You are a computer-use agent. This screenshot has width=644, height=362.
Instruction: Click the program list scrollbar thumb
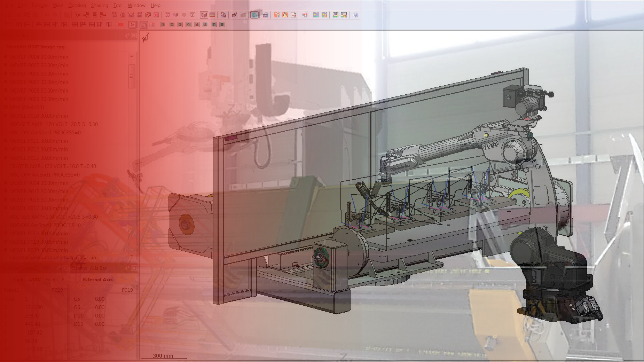(132, 76)
